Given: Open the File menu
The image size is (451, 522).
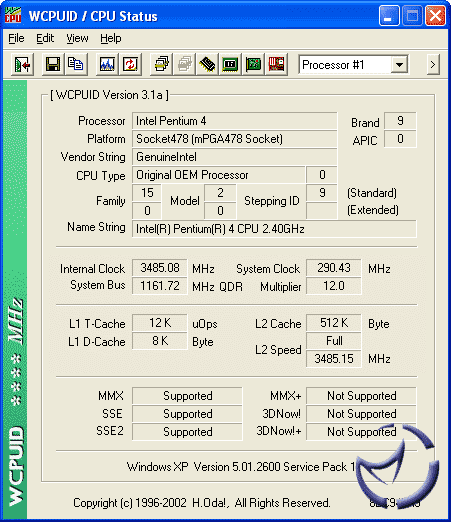Looking at the screenshot, I should point(16,38).
